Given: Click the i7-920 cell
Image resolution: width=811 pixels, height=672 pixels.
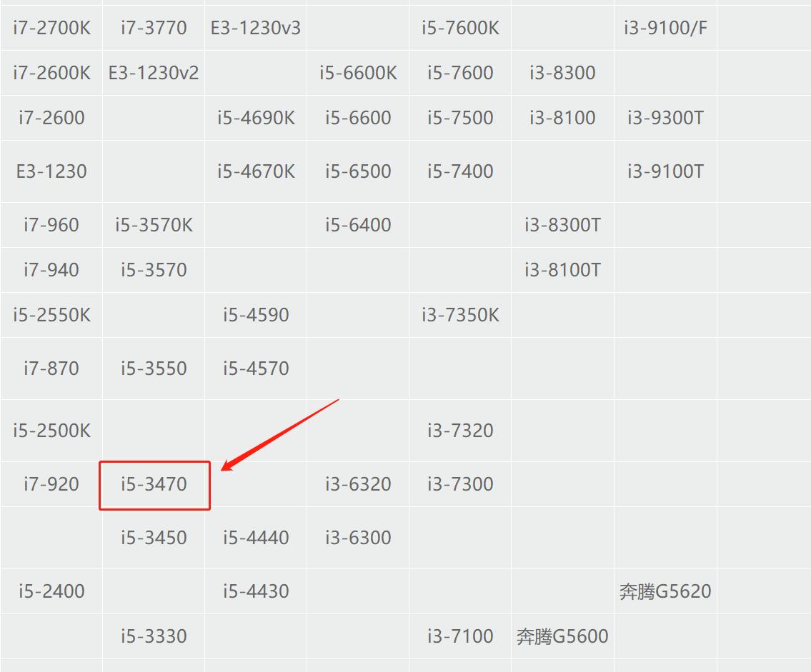Looking at the screenshot, I should point(51,485).
